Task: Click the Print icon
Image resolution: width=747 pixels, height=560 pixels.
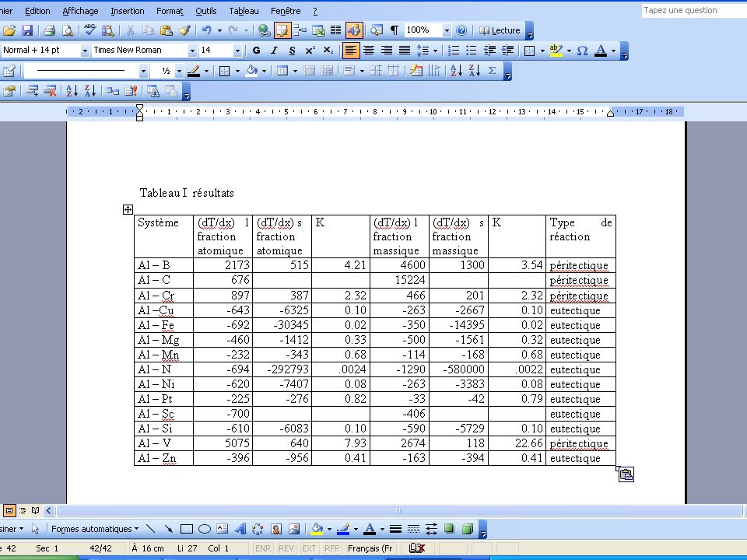Action: coord(49,30)
